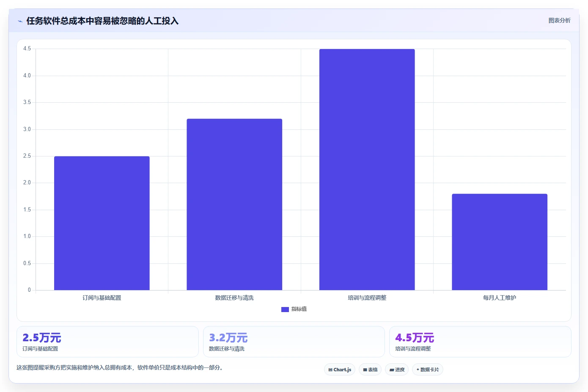The height and width of the screenshot is (392, 588).
Task: Click the 订阅与基础配置 bar in chart
Action: pyautogui.click(x=102, y=223)
